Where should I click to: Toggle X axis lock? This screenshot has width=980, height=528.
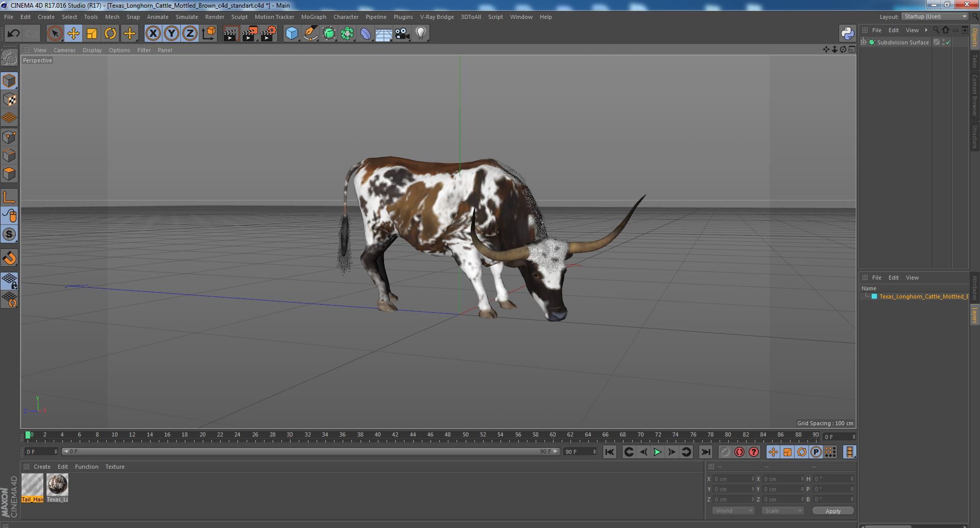pos(153,34)
